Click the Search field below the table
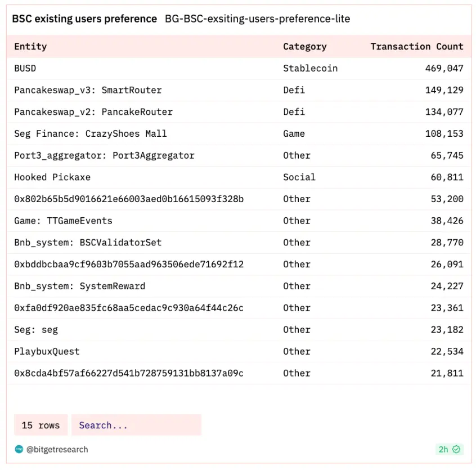The height and width of the screenshot is (470, 476). click(136, 426)
